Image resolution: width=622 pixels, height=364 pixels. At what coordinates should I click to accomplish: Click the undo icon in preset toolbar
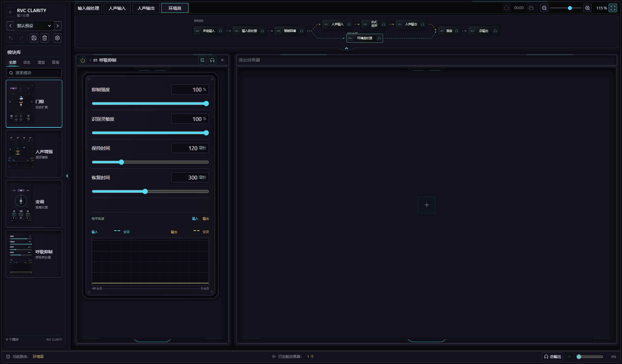tap(11, 38)
